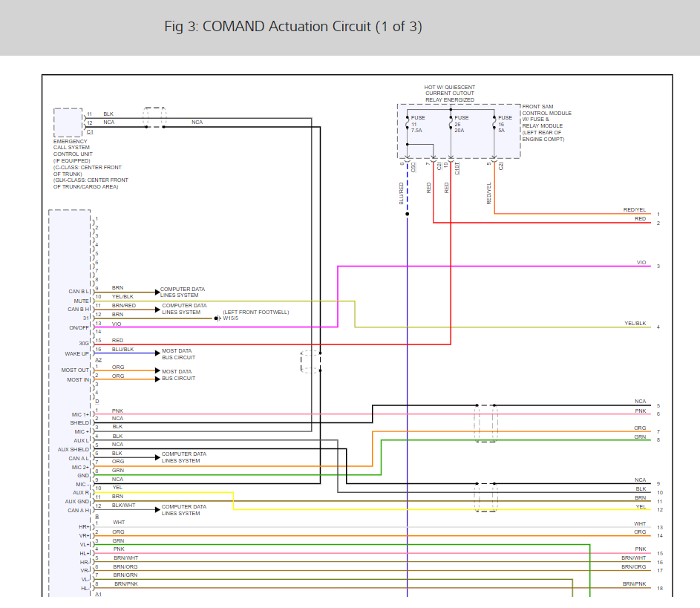
Task: Click the ground symbol next to W15/5
Action: click(217, 318)
